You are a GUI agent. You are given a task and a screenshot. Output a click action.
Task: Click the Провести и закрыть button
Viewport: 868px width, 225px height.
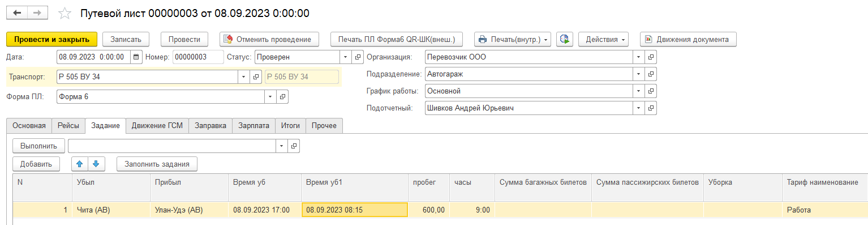point(52,39)
